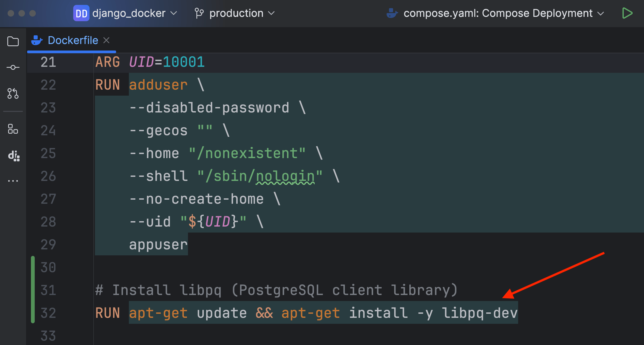Run the Compose Deployment configuration

pyautogui.click(x=627, y=13)
